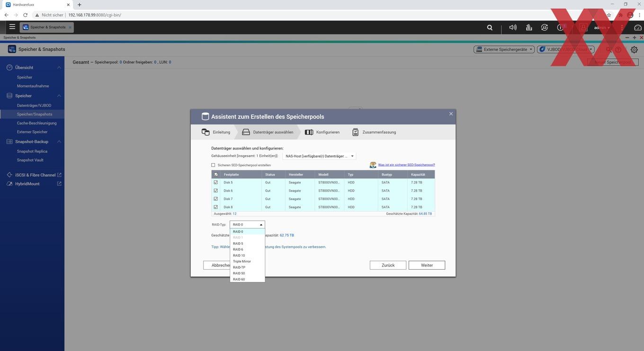This screenshot has width=644, height=351.
Task: Open Speicher & Snapshots settings gear
Action: pyautogui.click(x=634, y=50)
